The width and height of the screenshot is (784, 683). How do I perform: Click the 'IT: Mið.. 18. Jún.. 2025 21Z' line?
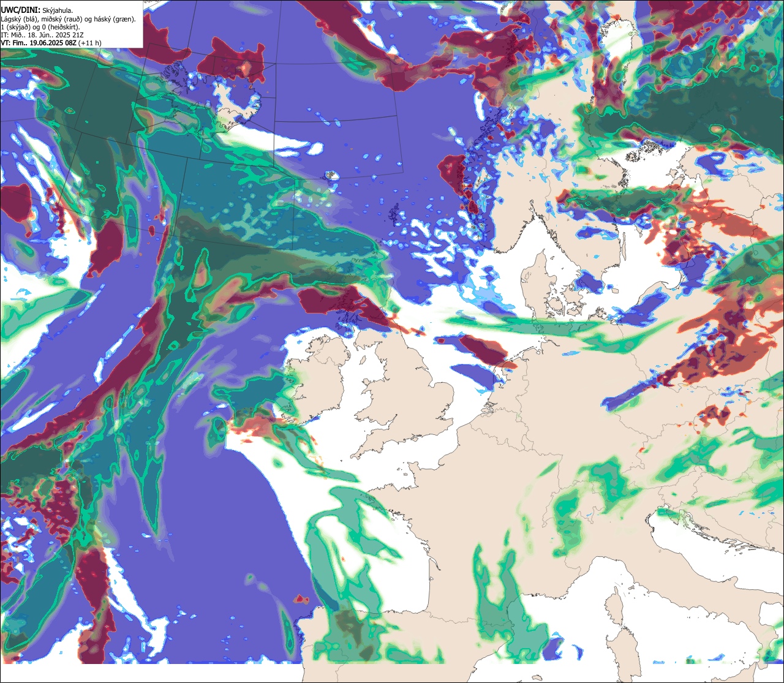[x=42, y=35]
